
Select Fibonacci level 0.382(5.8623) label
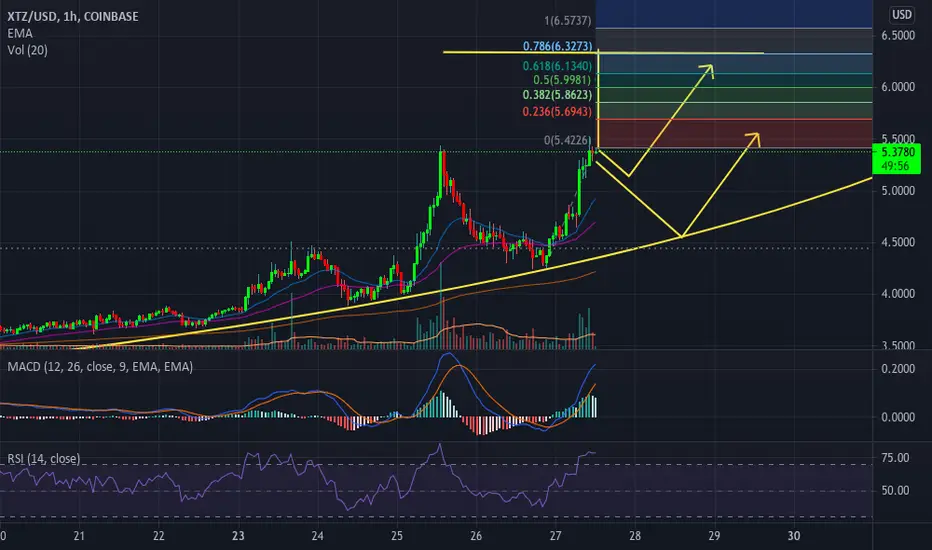point(558,95)
